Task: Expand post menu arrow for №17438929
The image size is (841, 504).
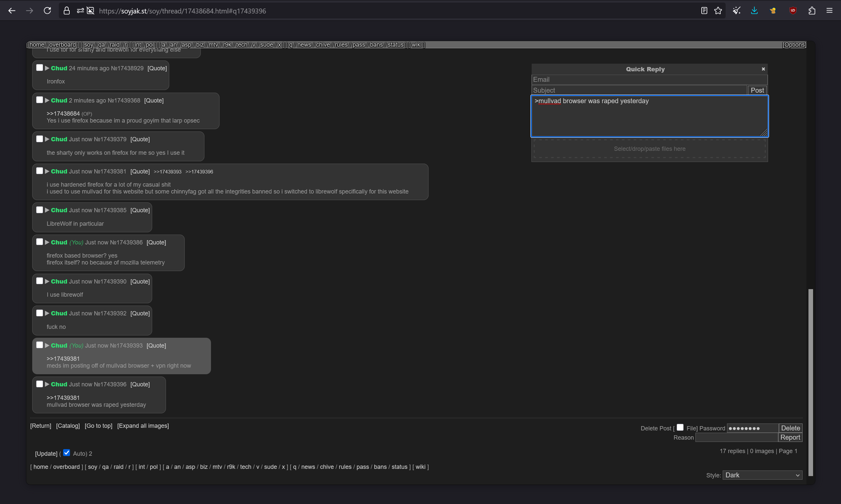Action: tap(47, 68)
